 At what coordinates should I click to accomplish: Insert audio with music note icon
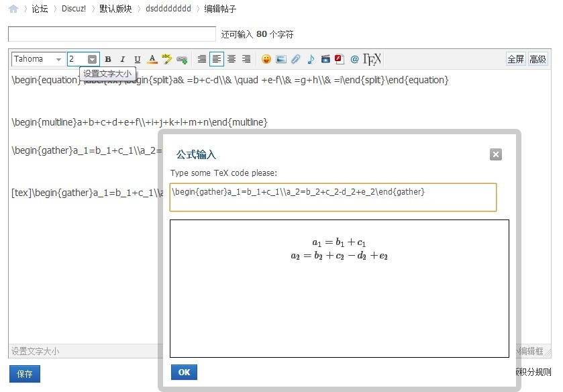click(x=311, y=59)
